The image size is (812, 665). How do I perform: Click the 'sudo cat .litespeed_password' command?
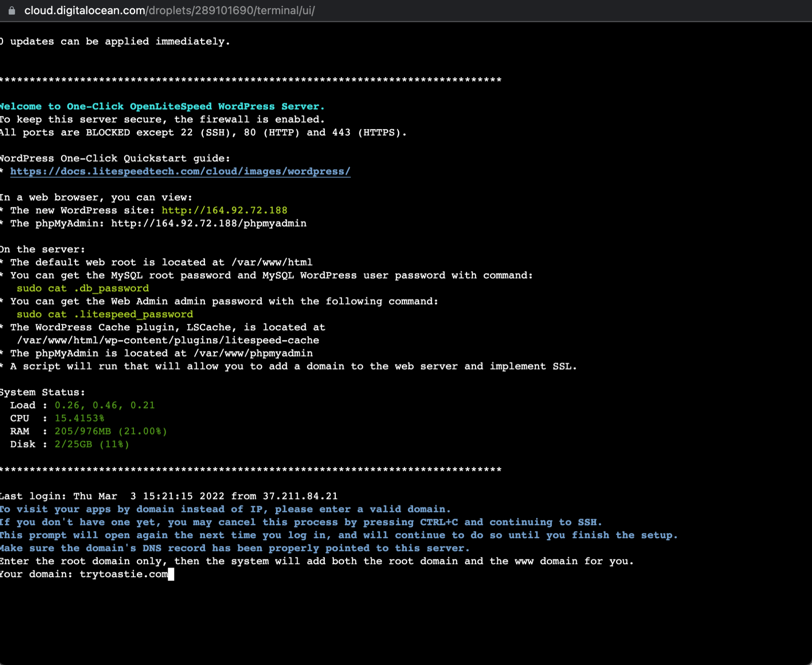(105, 315)
